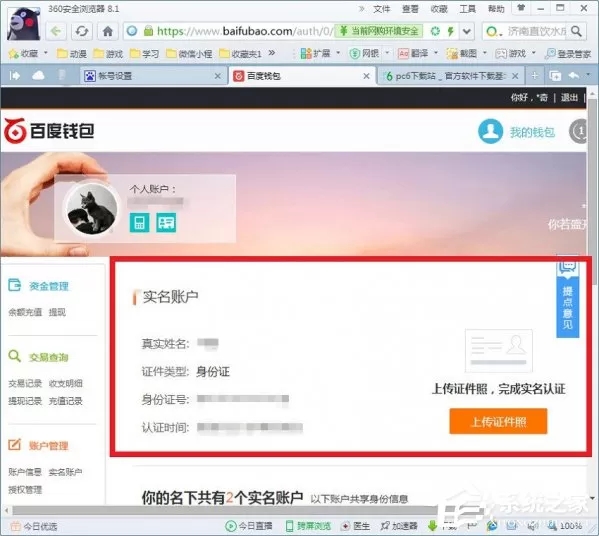This screenshot has height=536, width=599.
Task: Click the lightning speed mode icon
Action: (x=451, y=31)
